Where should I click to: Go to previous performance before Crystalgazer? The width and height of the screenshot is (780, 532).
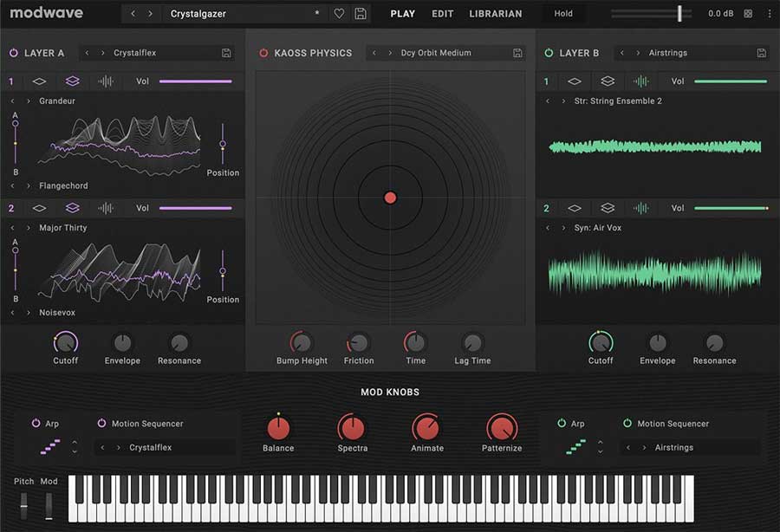click(133, 14)
